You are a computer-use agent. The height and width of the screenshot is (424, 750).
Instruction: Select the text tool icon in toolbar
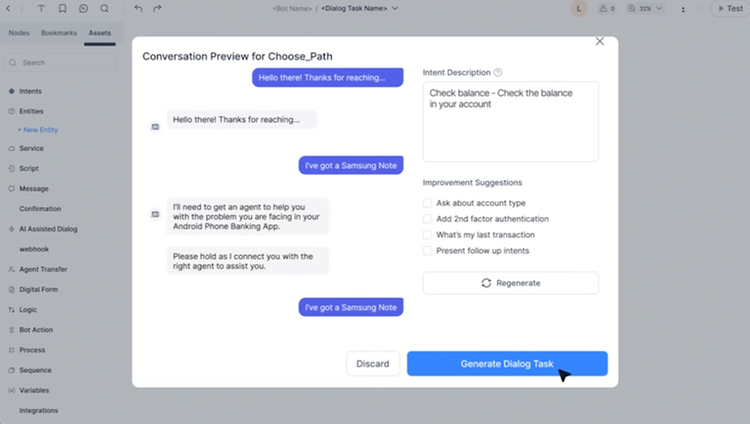coord(41,8)
